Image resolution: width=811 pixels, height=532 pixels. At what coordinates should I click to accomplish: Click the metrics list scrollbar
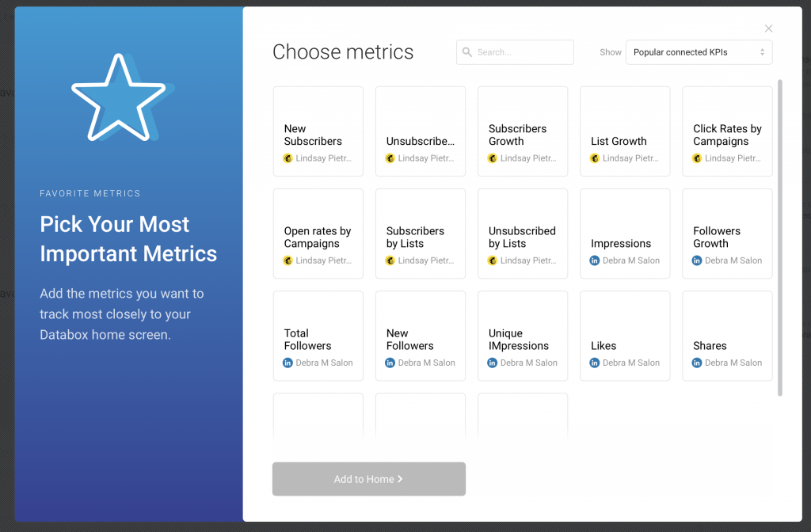(x=780, y=237)
